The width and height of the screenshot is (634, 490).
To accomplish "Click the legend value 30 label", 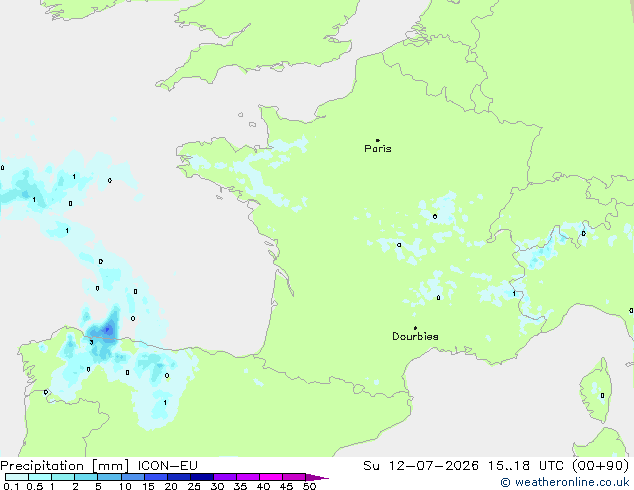I will coord(217,486).
